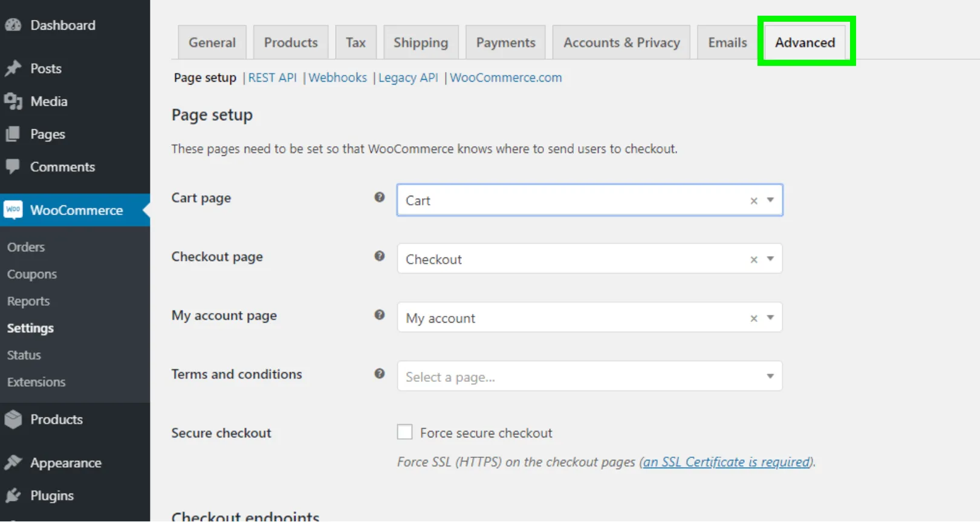Clear the My account page selection
The height and width of the screenshot is (522, 980).
tap(754, 318)
